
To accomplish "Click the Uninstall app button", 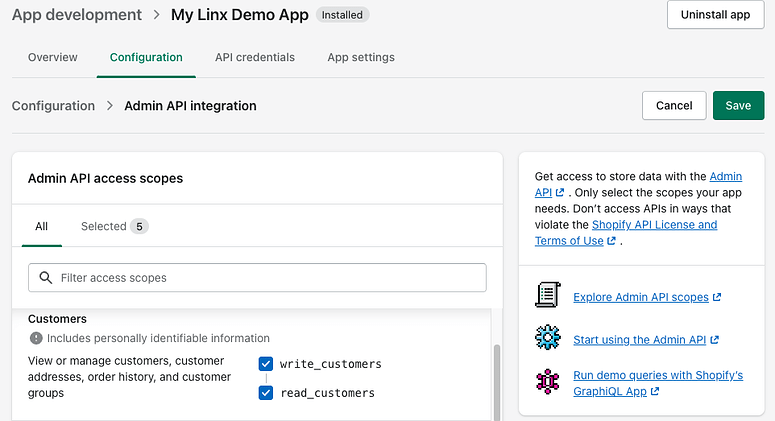I will pos(715,15).
